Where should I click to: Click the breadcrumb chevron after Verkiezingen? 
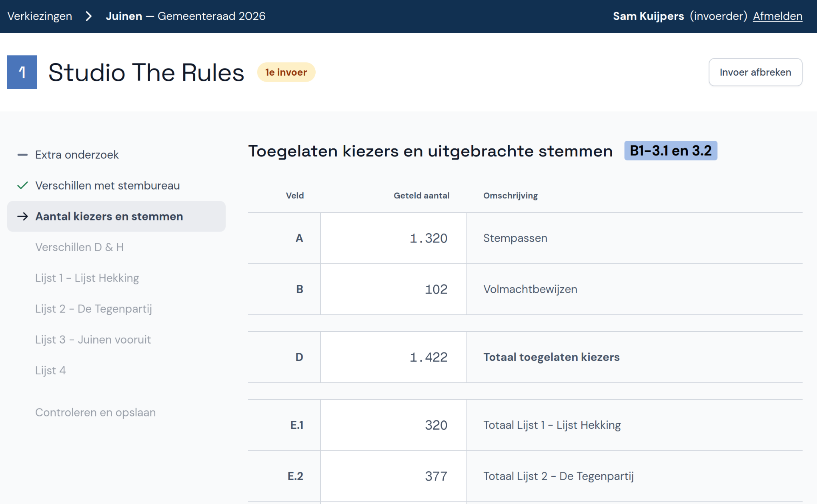click(89, 16)
